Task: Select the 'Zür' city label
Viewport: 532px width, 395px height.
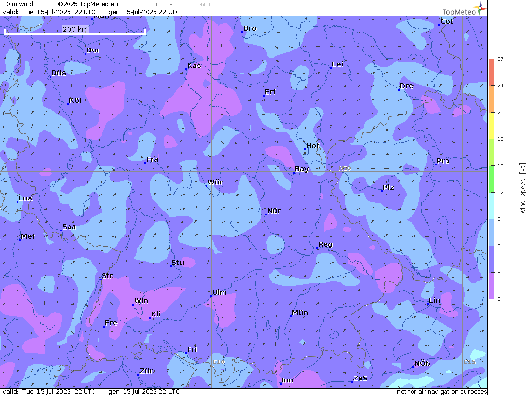Action: 146,371
